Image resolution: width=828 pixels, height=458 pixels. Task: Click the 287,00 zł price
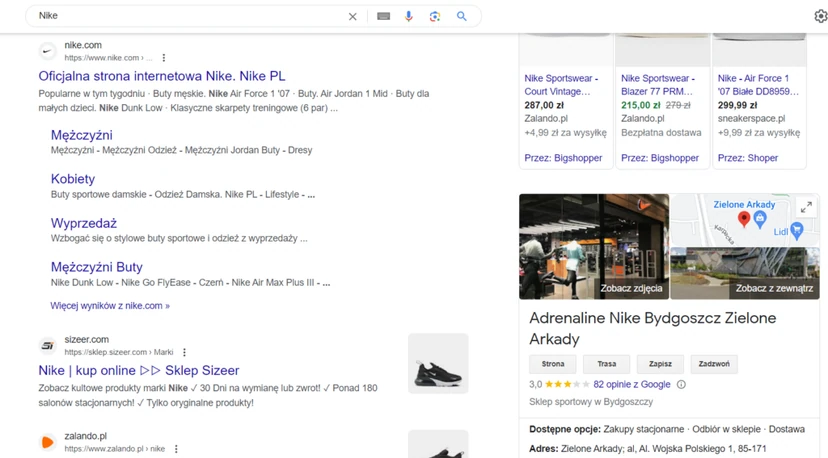tap(544, 105)
